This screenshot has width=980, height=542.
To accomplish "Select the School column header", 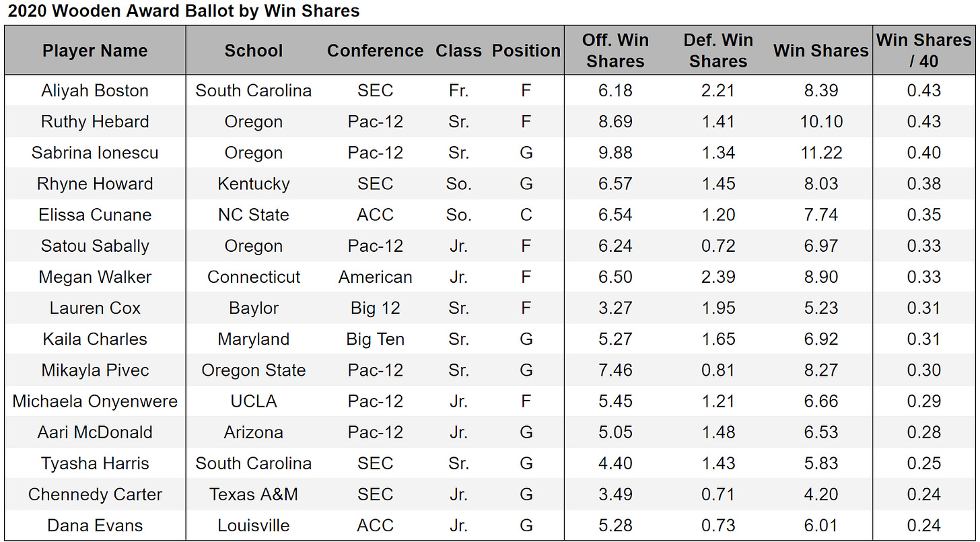I will [254, 50].
